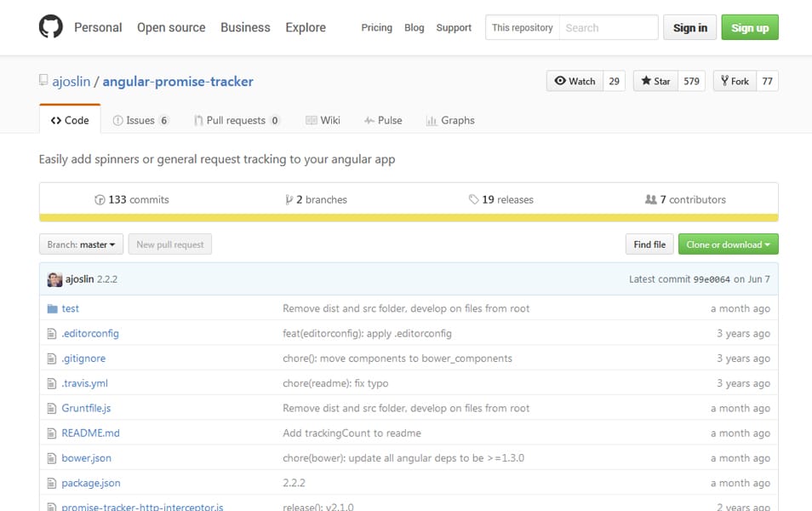The height and width of the screenshot is (511, 812).
Task: Click the file icon next to .gitignore
Action: pyautogui.click(x=52, y=359)
